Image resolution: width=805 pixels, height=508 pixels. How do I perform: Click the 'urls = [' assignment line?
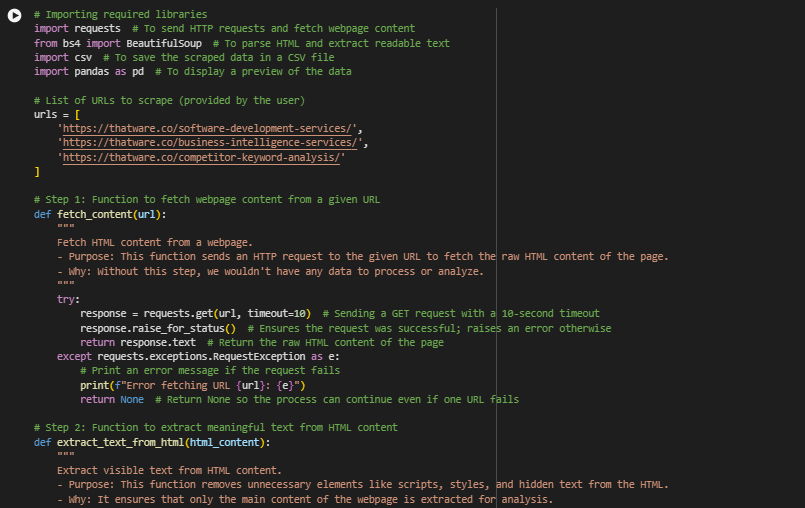tap(57, 114)
